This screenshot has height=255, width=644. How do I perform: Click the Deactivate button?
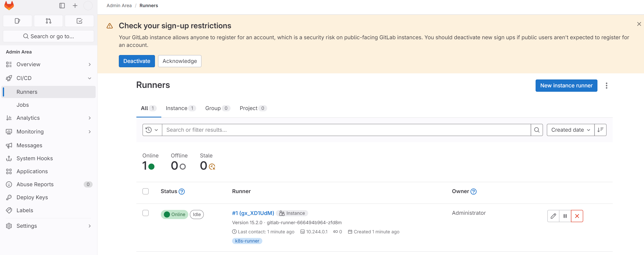pos(137,61)
